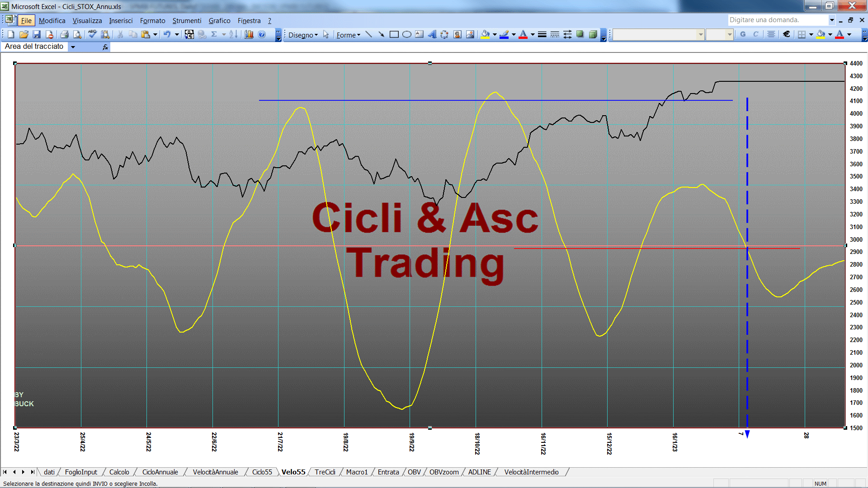The width and height of the screenshot is (868, 488).
Task: Apply Shadow Style to object
Action: pos(580,34)
